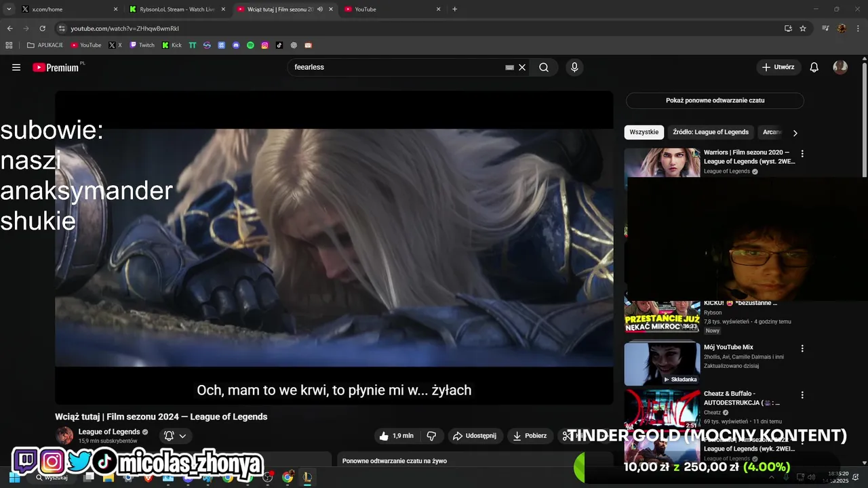Open League of Legends client in taskbar

[307, 477]
